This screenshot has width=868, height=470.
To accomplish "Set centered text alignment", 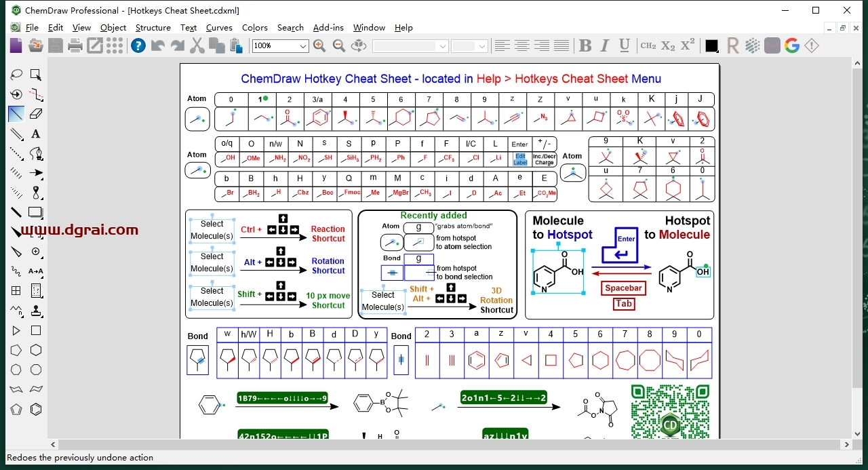I will [x=521, y=45].
